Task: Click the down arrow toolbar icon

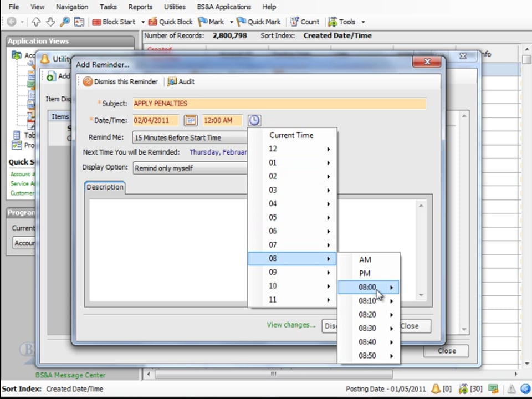Action: 50,22
